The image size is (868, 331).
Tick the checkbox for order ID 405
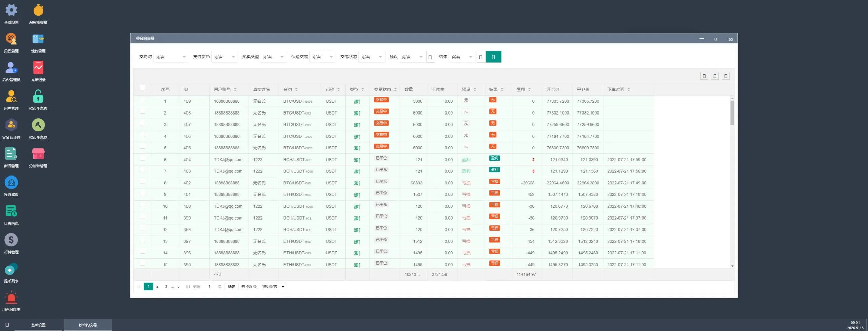click(x=143, y=146)
